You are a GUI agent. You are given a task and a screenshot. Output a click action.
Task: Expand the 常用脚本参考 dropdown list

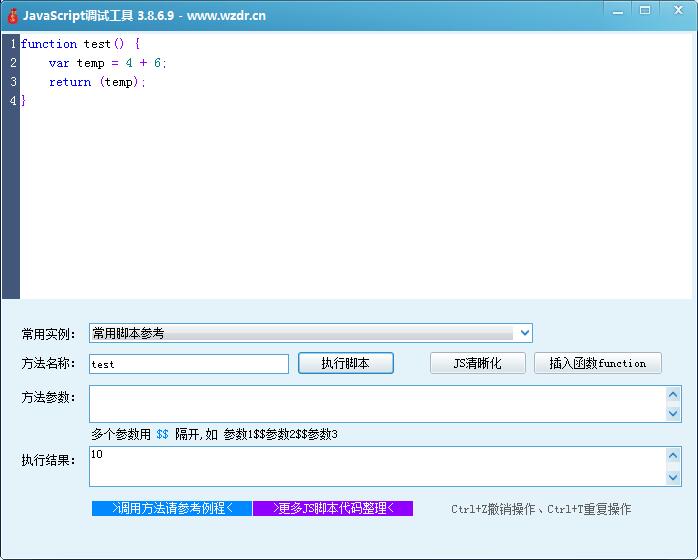(x=525, y=333)
